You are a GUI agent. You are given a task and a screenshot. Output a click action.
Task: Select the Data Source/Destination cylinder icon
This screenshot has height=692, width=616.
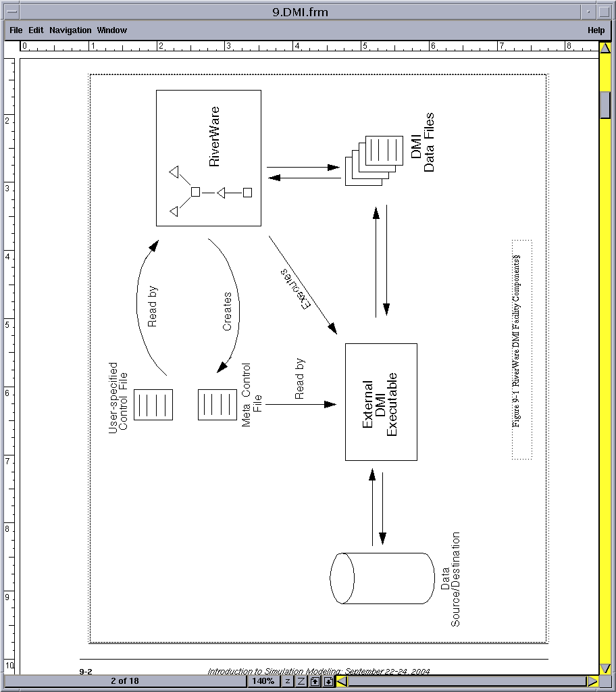pyautogui.click(x=382, y=578)
